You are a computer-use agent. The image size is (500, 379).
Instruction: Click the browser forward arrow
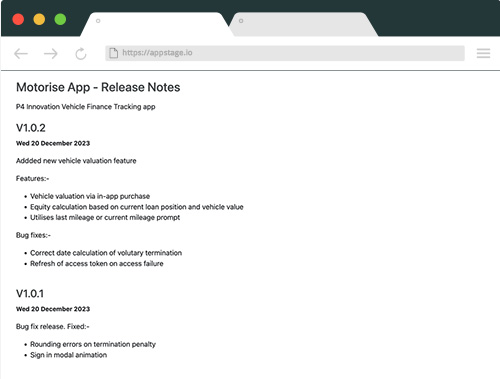coord(51,53)
